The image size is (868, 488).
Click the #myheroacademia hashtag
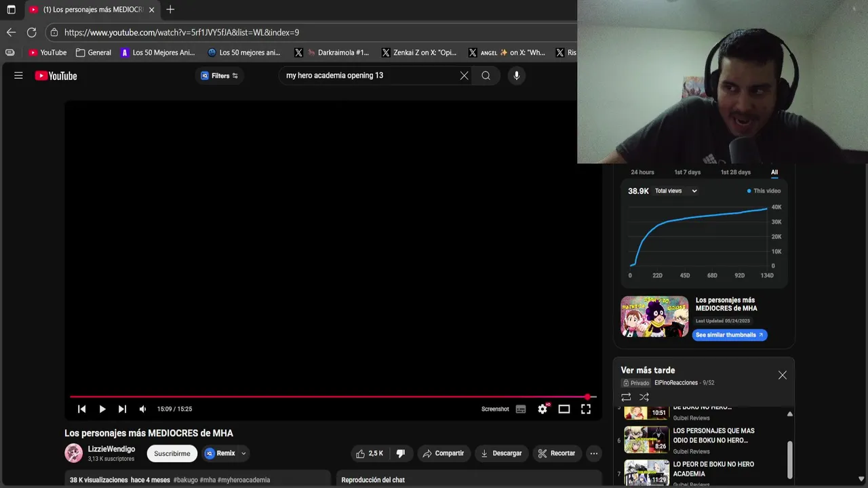(244, 480)
